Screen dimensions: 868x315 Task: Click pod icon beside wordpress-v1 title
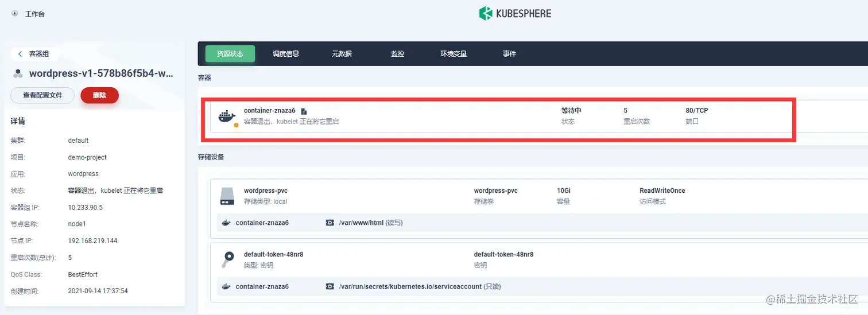click(18, 73)
